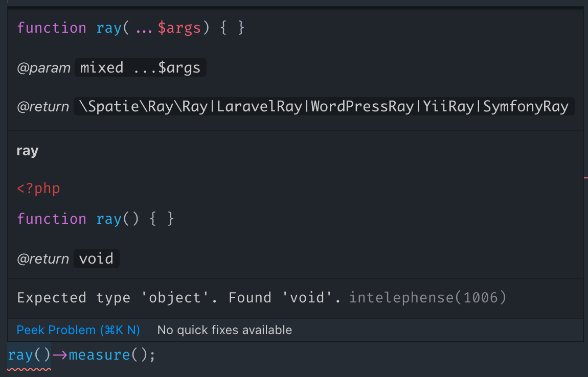
Task: Click the WordPressRay type in the return list
Action: tap(362, 106)
